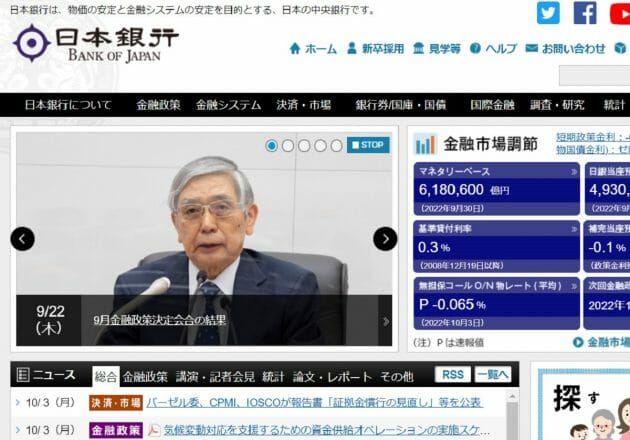This screenshot has height=440, width=630.
Task: Open お問い合わせ mail contact link
Action: click(565, 48)
